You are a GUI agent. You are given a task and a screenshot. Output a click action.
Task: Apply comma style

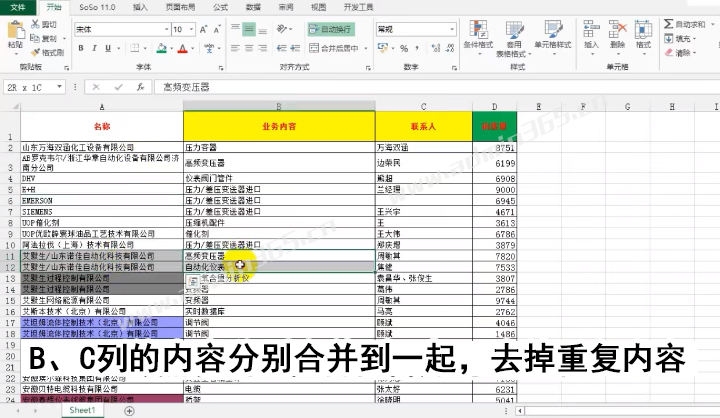(x=417, y=48)
